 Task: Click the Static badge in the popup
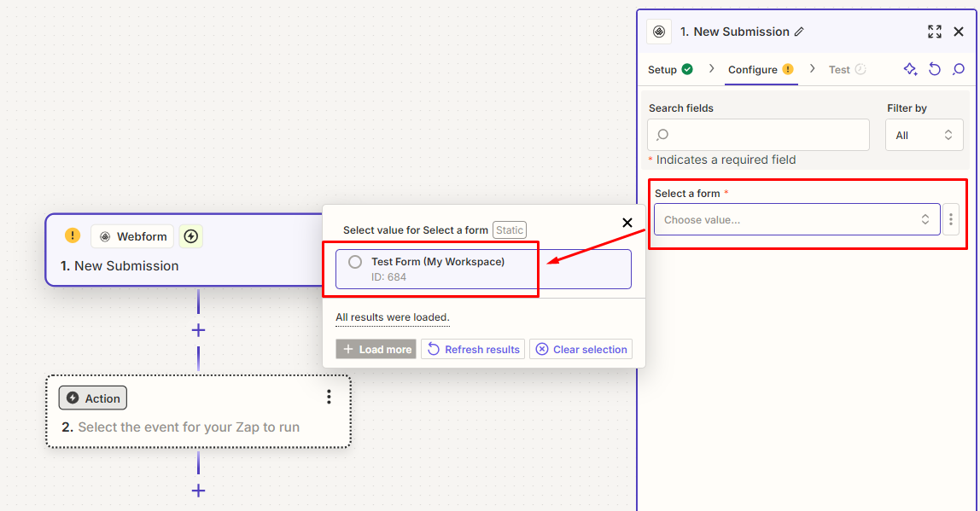[x=510, y=229]
